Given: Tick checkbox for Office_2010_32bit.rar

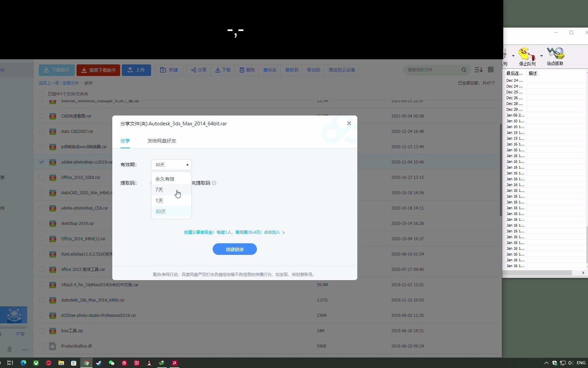Looking at the screenshot, I should pos(42,177).
